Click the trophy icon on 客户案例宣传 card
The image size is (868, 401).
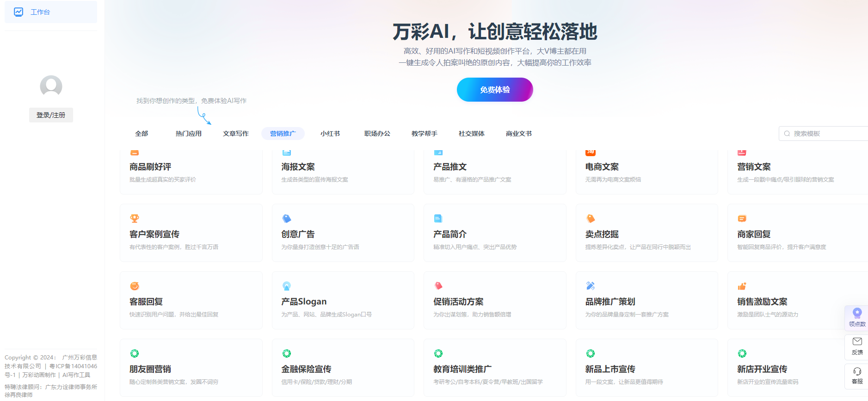135,219
